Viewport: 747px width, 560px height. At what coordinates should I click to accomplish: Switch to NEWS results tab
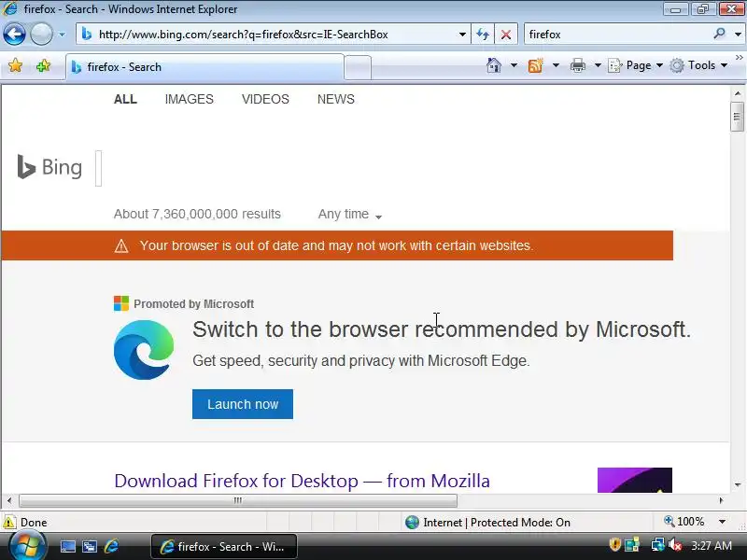[x=336, y=99]
